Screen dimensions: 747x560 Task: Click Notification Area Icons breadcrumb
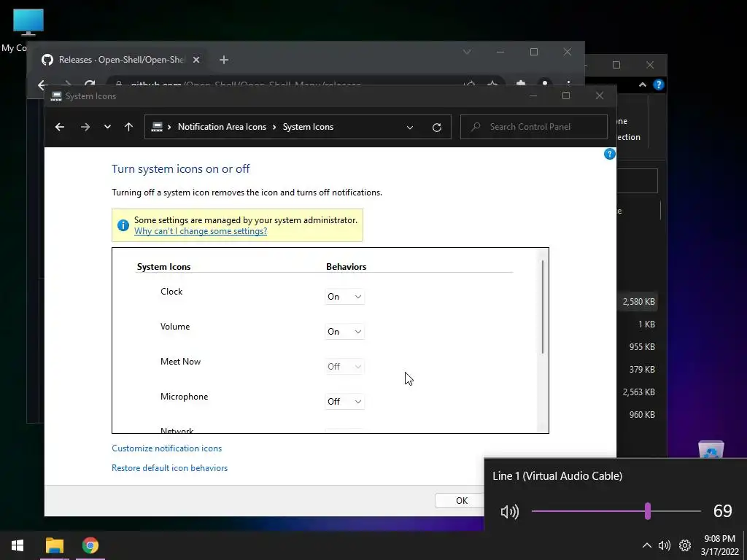[x=222, y=127]
